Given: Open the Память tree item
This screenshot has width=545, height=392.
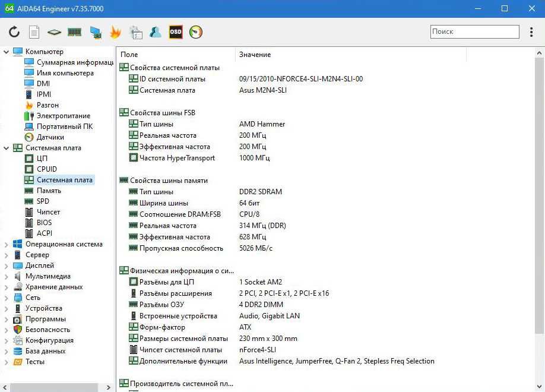Looking at the screenshot, I should coord(49,191).
